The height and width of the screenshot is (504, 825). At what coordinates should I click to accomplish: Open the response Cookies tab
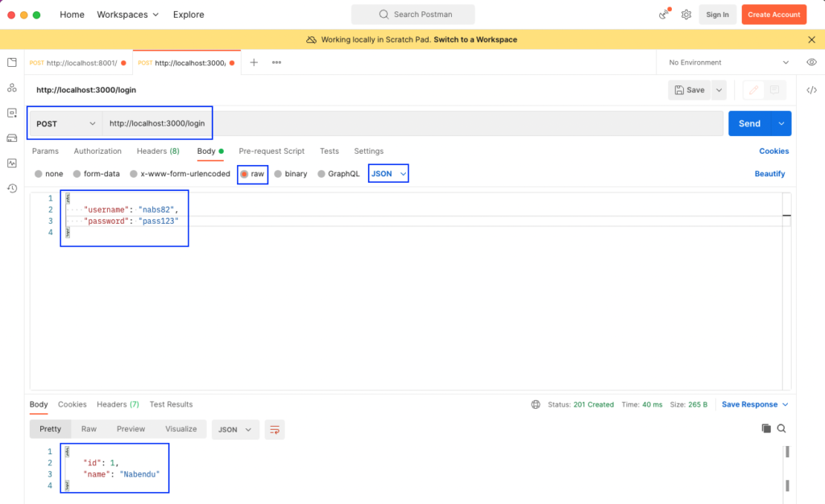(x=72, y=404)
